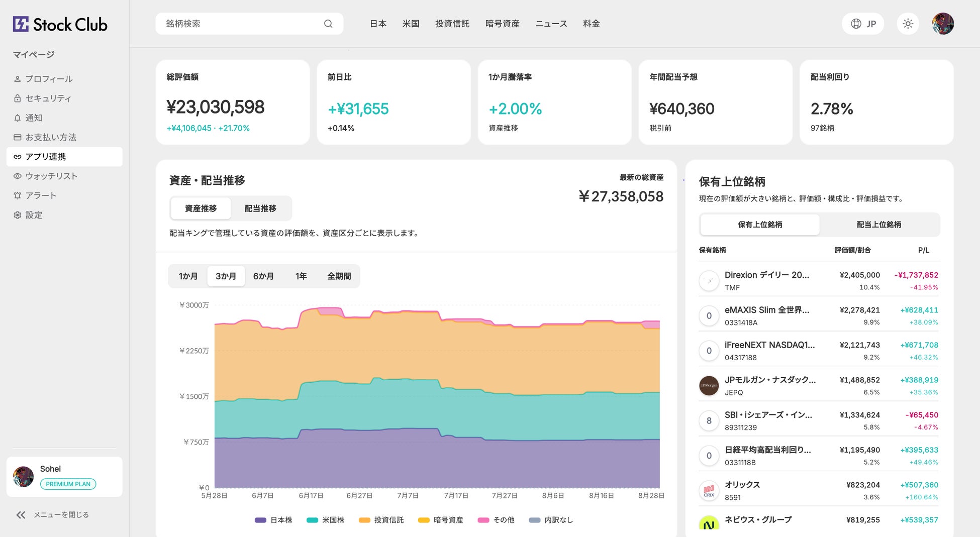This screenshot has height=537, width=980.
Task: Click the 最新の総資産 ¥27,358,058 value
Action: click(x=621, y=196)
